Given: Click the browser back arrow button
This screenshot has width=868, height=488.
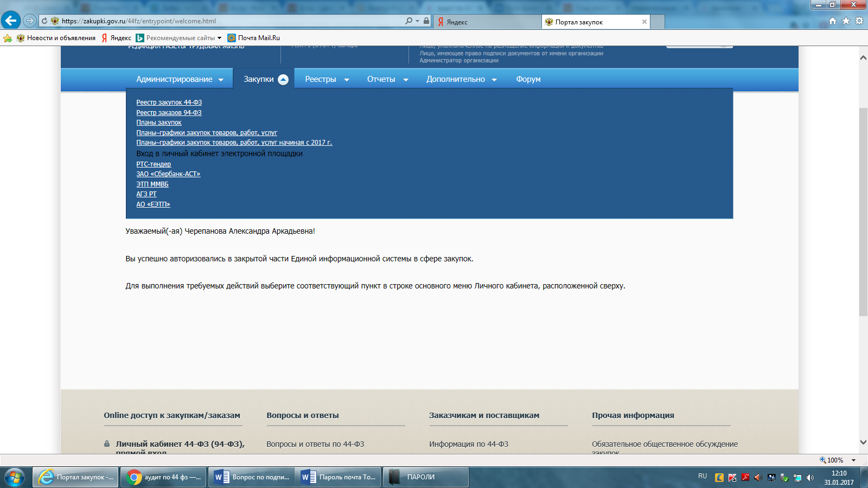Looking at the screenshot, I should click(x=11, y=21).
